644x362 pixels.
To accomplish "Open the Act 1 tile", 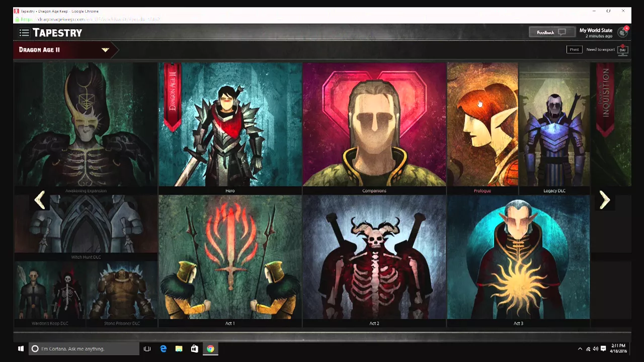I will 230,261.
